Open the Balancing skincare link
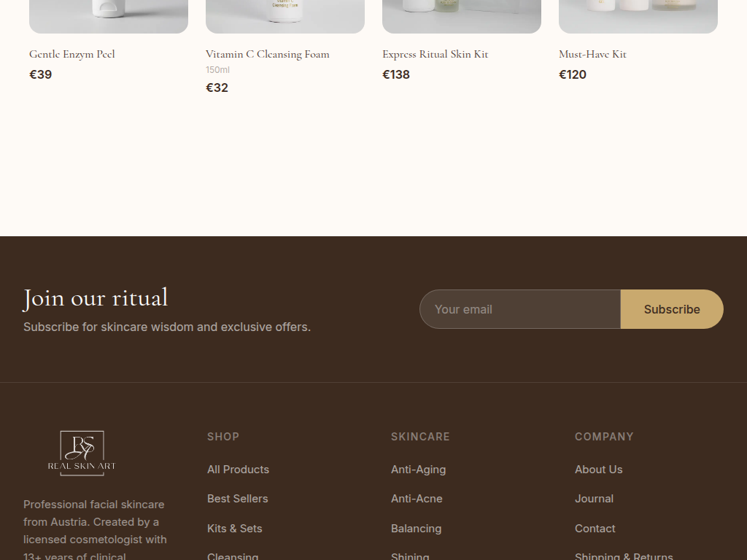Screen dimensions: 747x560 point(416,529)
